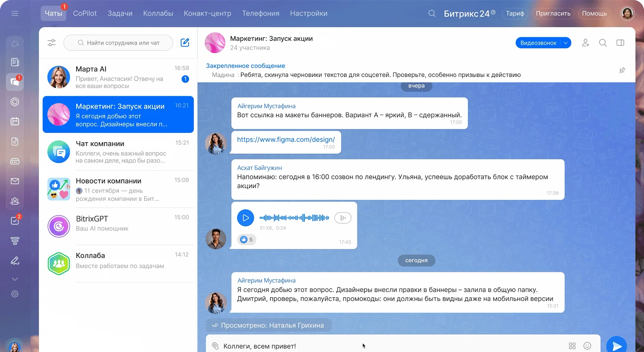Open the mail icon in the left sidebar
This screenshot has height=352, width=644.
pyautogui.click(x=15, y=181)
